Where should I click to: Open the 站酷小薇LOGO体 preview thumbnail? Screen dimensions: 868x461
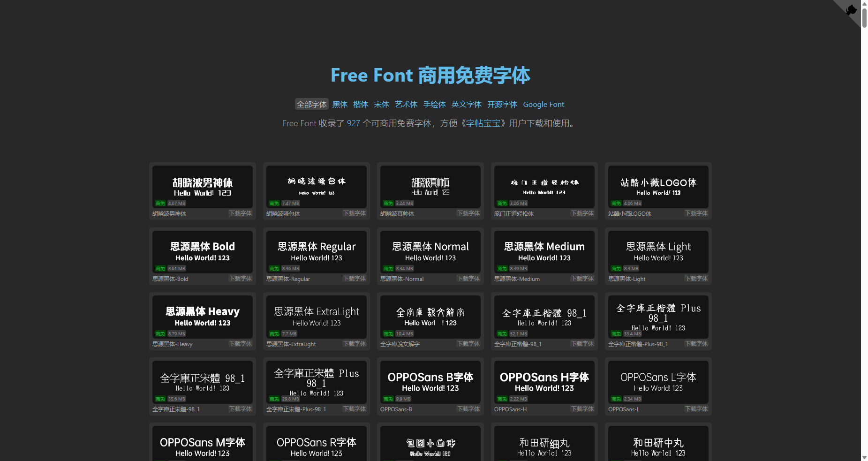tap(658, 187)
